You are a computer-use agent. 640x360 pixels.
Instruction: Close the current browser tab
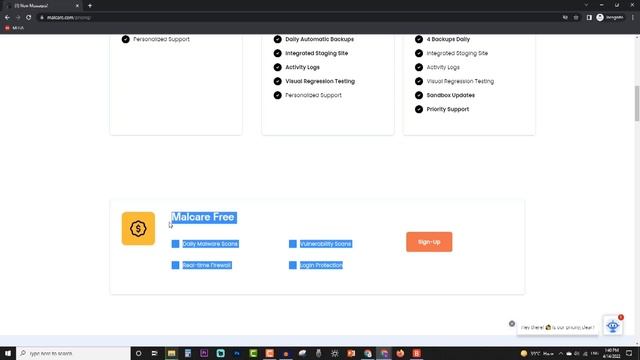pos(77,6)
